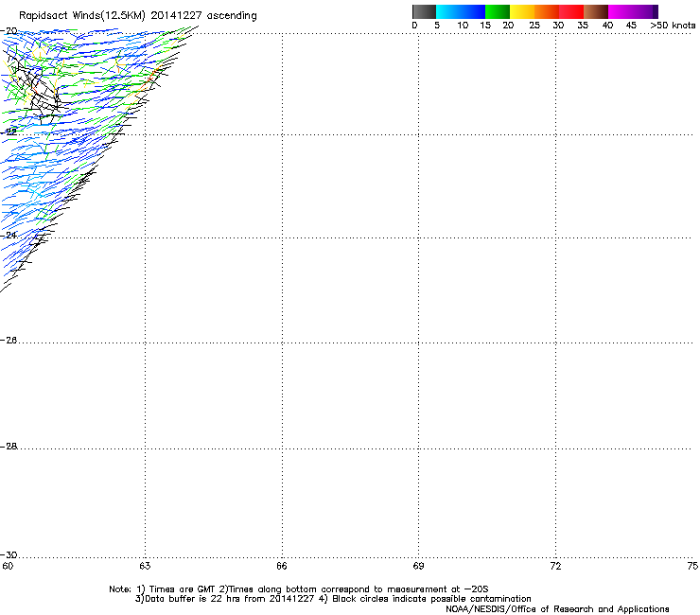Click the '10' legend scale label
The image size is (700, 615).
coord(463,26)
